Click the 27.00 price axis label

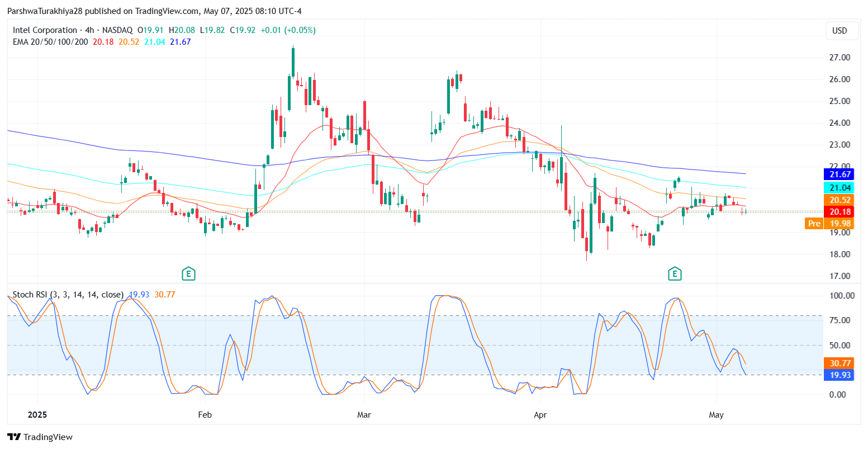[x=840, y=58]
